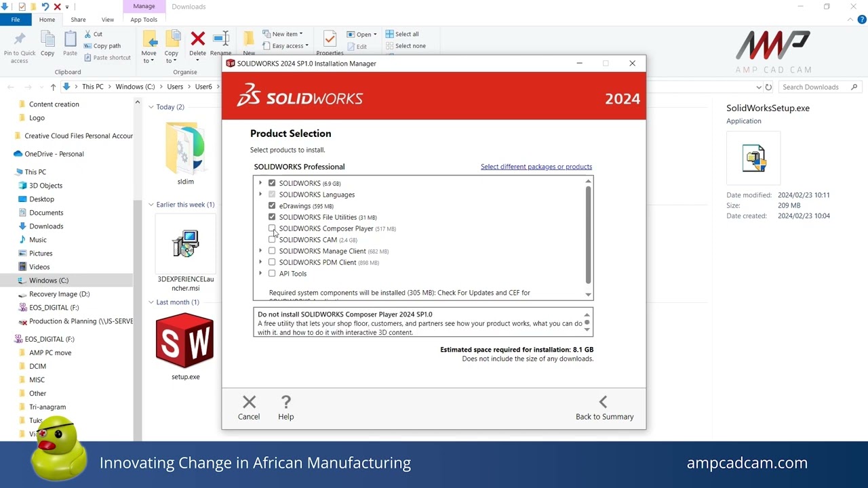Image resolution: width=868 pixels, height=488 pixels.
Task: Expand SOLIDWORKS Languages node
Action: click(x=260, y=195)
